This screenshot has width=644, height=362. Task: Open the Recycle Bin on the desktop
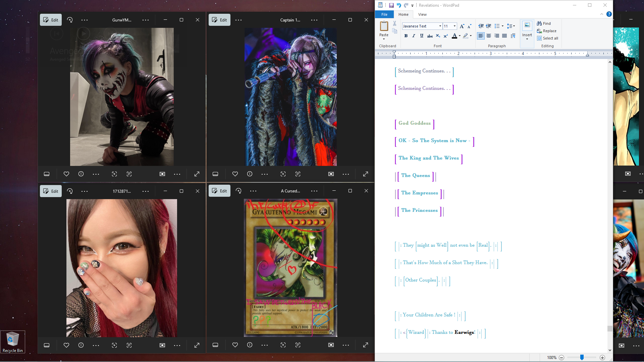tap(13, 342)
